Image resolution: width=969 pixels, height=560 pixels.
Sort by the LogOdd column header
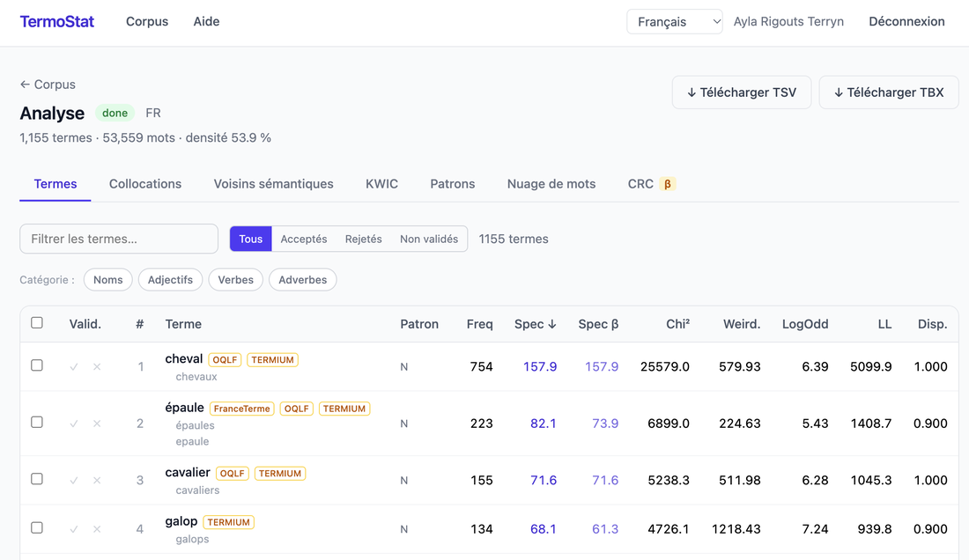tap(805, 324)
